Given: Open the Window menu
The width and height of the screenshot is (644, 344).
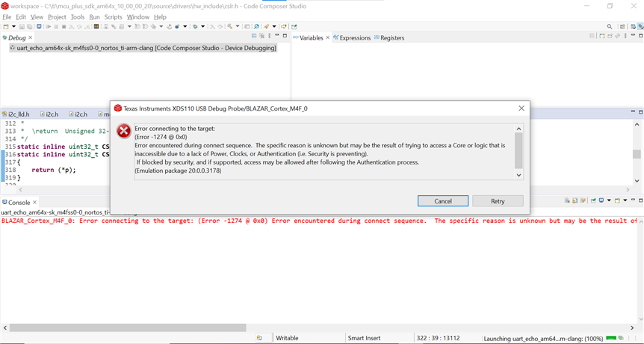Looking at the screenshot, I should pyautogui.click(x=138, y=17).
